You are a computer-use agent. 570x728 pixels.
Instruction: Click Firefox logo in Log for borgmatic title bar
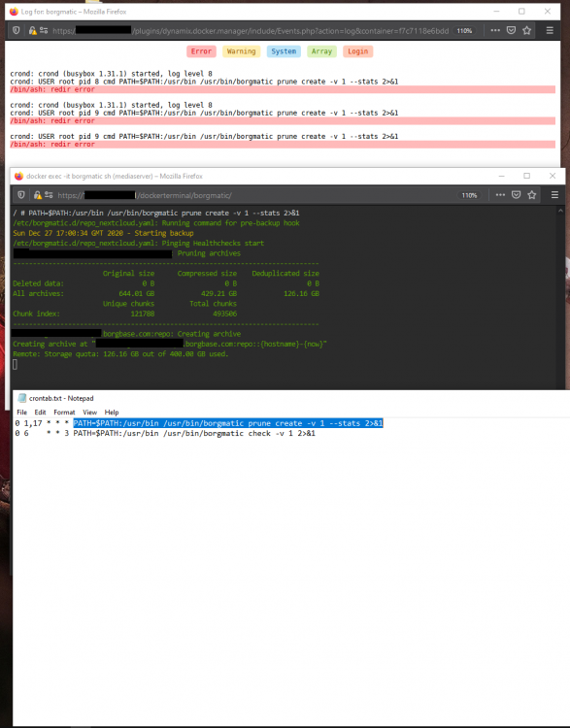point(14,12)
